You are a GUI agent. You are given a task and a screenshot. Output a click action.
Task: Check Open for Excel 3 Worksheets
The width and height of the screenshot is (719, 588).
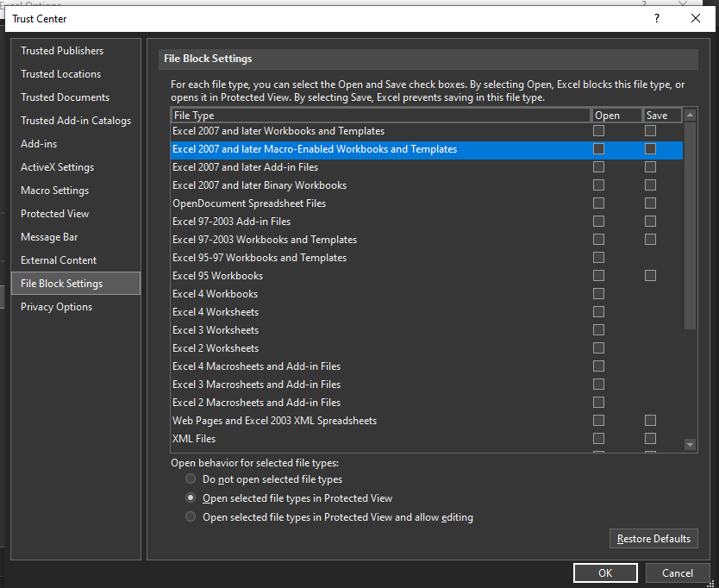pyautogui.click(x=598, y=329)
